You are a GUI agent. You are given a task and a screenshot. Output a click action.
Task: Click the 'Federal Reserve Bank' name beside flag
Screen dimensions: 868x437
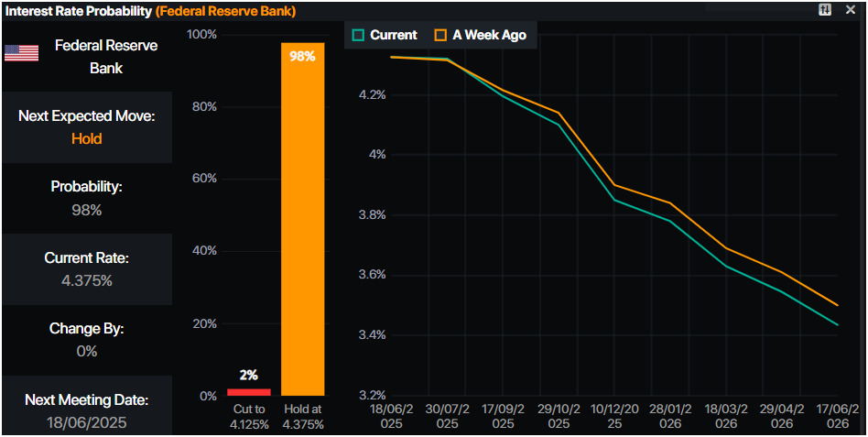(106, 57)
